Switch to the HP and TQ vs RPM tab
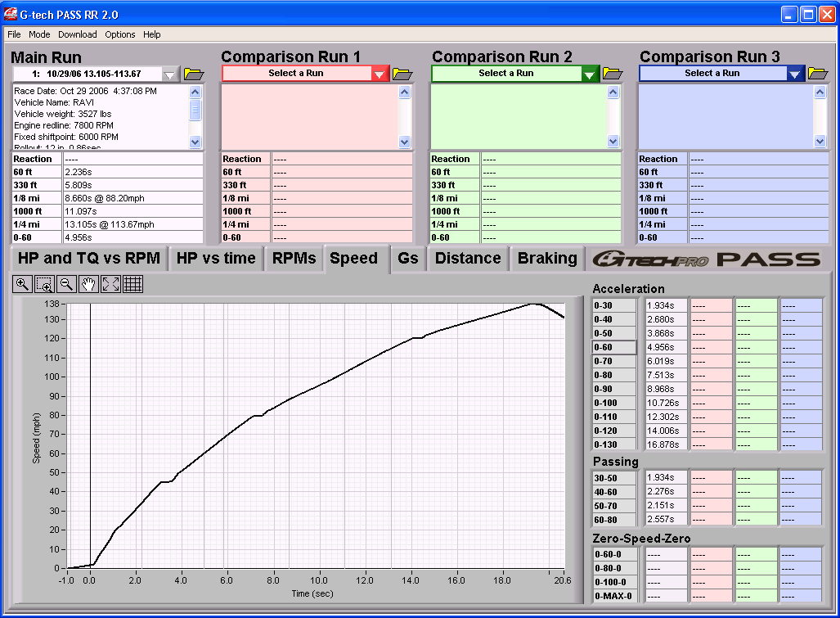 (88, 259)
